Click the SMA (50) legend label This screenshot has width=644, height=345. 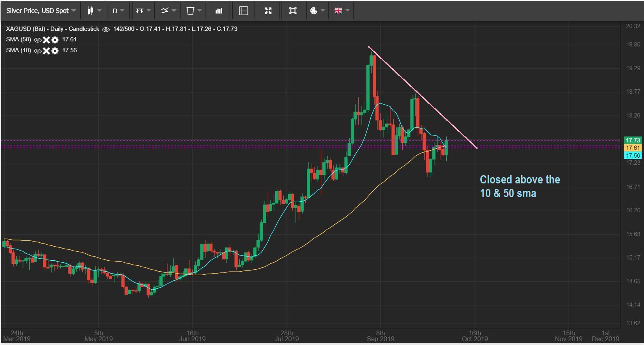(x=18, y=39)
